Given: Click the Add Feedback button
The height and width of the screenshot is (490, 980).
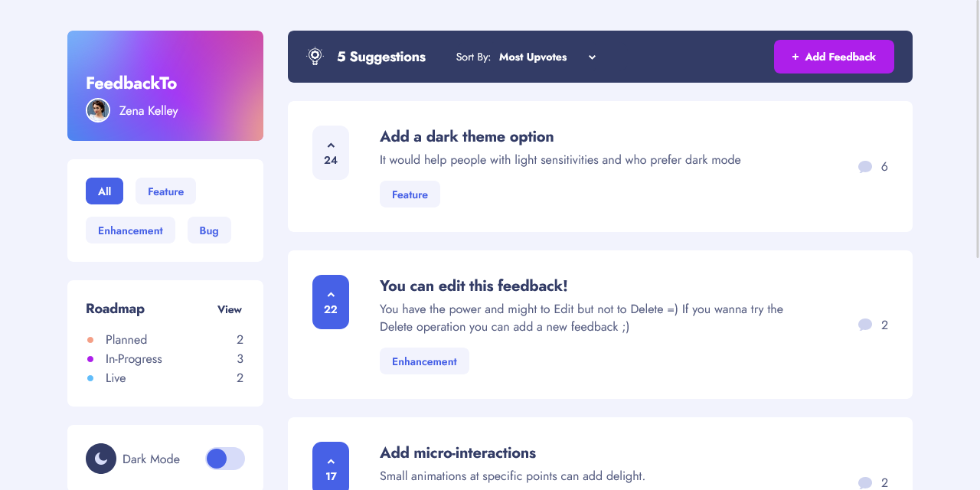Looking at the screenshot, I should click(834, 56).
